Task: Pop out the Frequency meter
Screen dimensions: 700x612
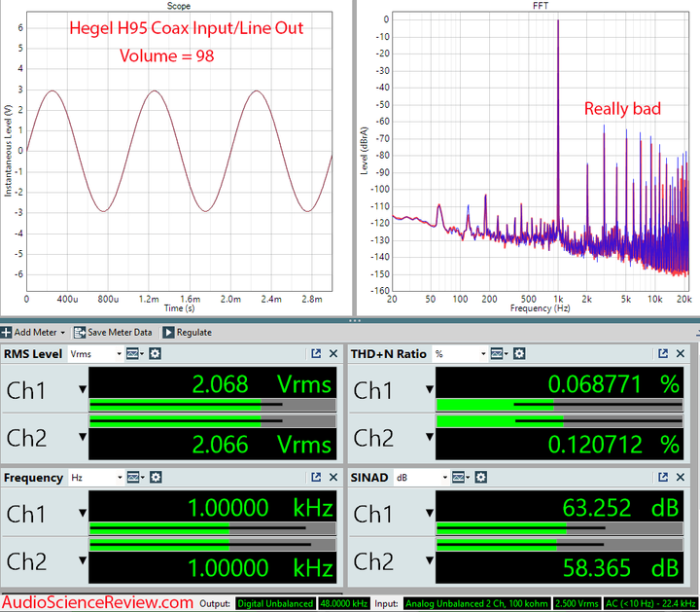Action: tap(316, 477)
